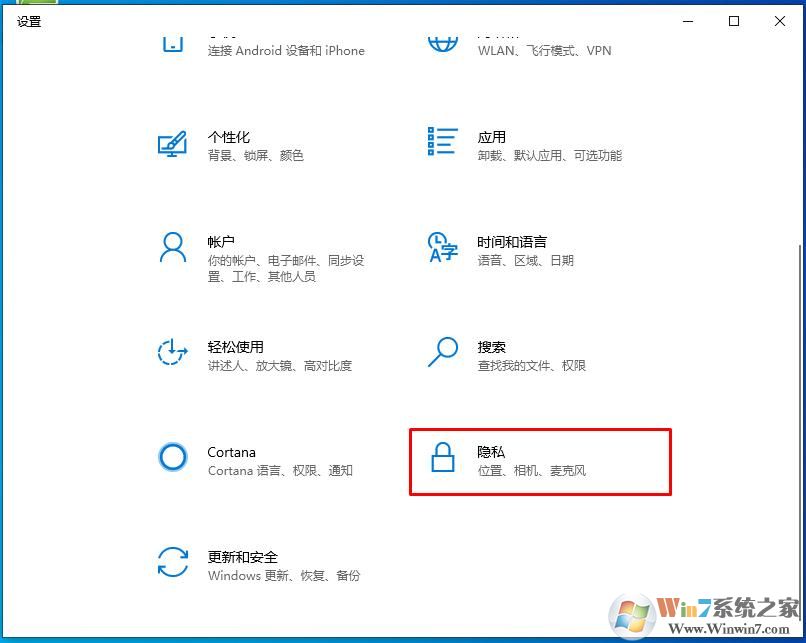This screenshot has width=806, height=643.
Task: Maximize the 设置 window
Action: [734, 21]
